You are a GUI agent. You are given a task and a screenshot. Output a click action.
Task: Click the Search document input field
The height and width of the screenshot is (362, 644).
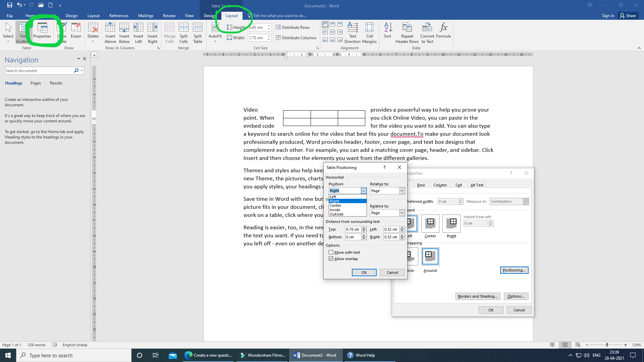coord(39,70)
